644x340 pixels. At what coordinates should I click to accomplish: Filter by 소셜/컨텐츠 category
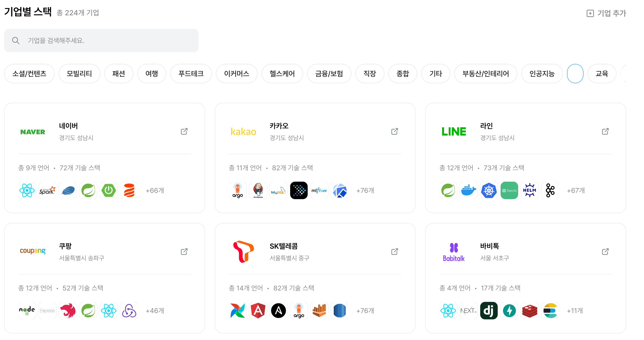(x=29, y=73)
